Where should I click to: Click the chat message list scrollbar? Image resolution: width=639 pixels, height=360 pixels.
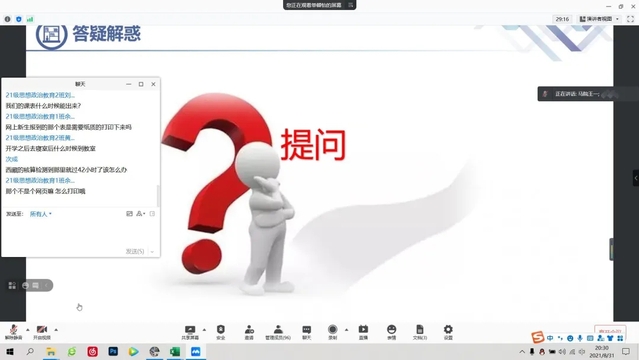point(158,196)
